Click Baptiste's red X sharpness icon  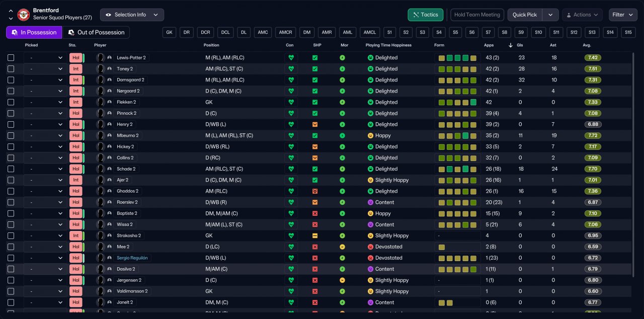pyautogui.click(x=315, y=213)
